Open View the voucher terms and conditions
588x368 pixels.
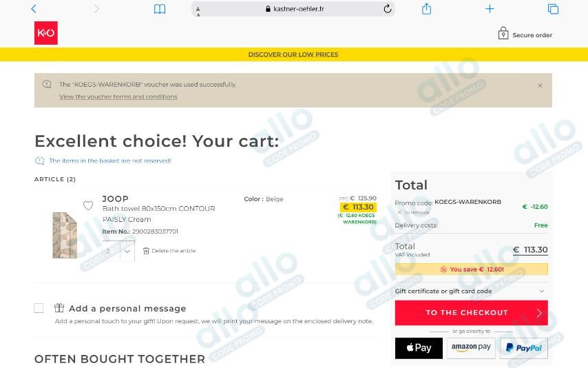click(x=118, y=97)
